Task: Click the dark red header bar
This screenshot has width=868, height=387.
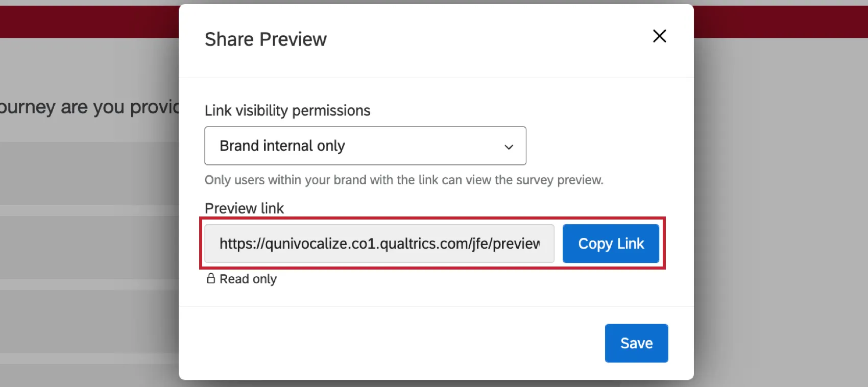Action: tap(87, 21)
